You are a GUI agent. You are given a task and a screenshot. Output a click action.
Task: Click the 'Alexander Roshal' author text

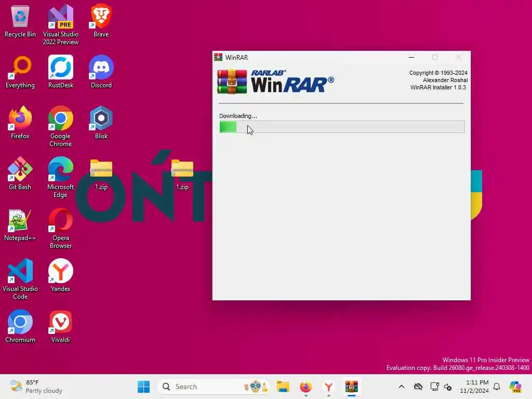coord(445,80)
